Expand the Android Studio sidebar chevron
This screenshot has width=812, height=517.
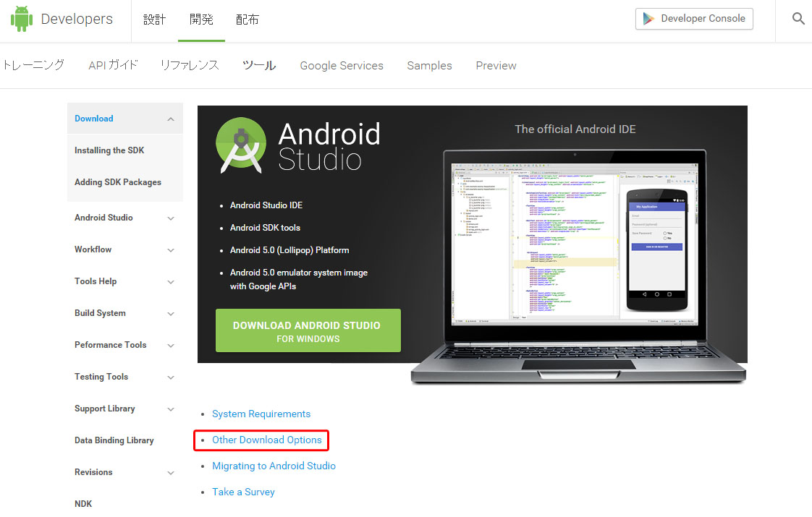[x=170, y=218]
